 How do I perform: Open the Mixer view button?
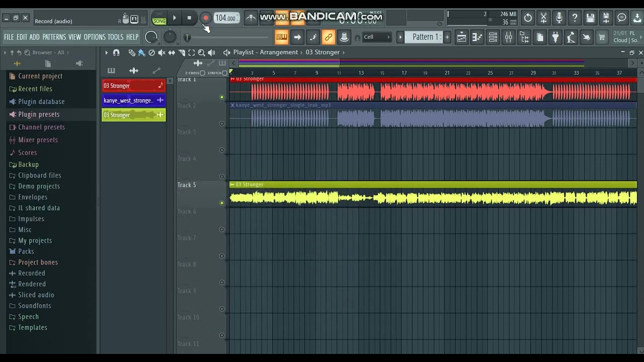(x=508, y=37)
